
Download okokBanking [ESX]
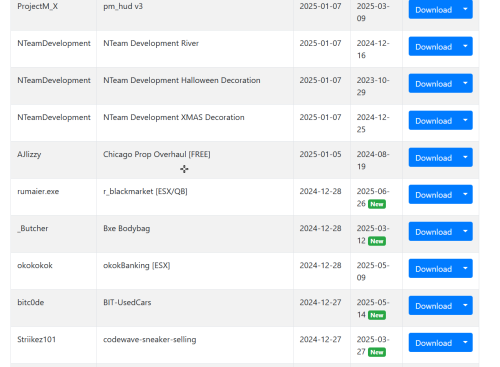pyautogui.click(x=433, y=268)
